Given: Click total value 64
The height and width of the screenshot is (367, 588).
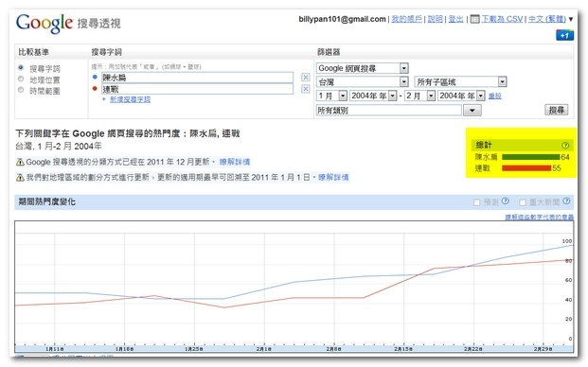Looking at the screenshot, I should pyautogui.click(x=565, y=157).
